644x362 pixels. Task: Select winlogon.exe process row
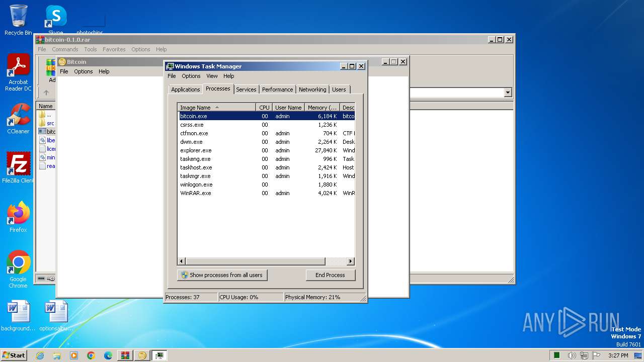[x=267, y=185]
